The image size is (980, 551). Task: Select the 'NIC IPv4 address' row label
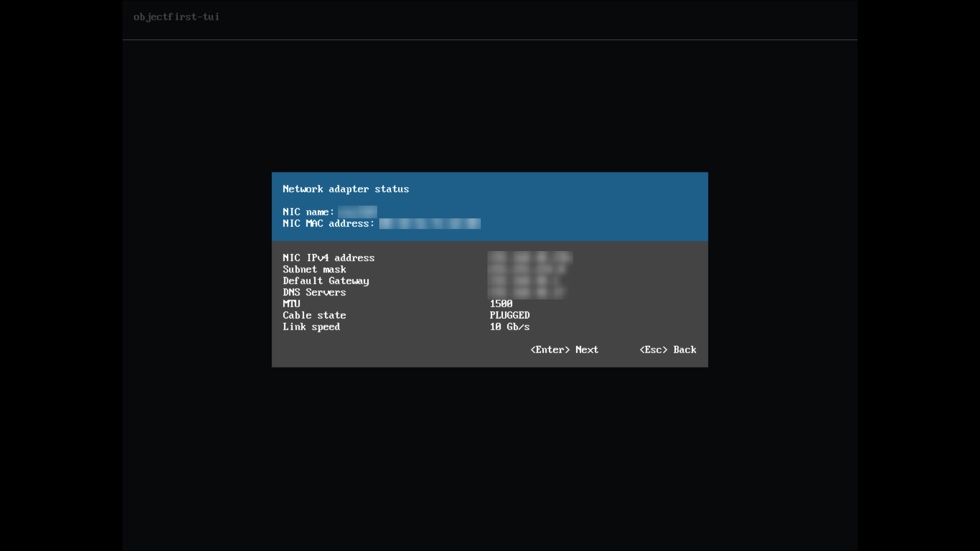(328, 258)
